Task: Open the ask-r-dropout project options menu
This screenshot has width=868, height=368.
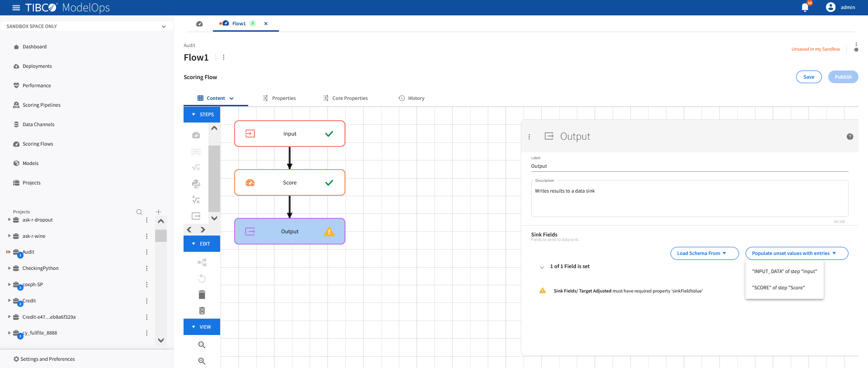Action: [146, 220]
